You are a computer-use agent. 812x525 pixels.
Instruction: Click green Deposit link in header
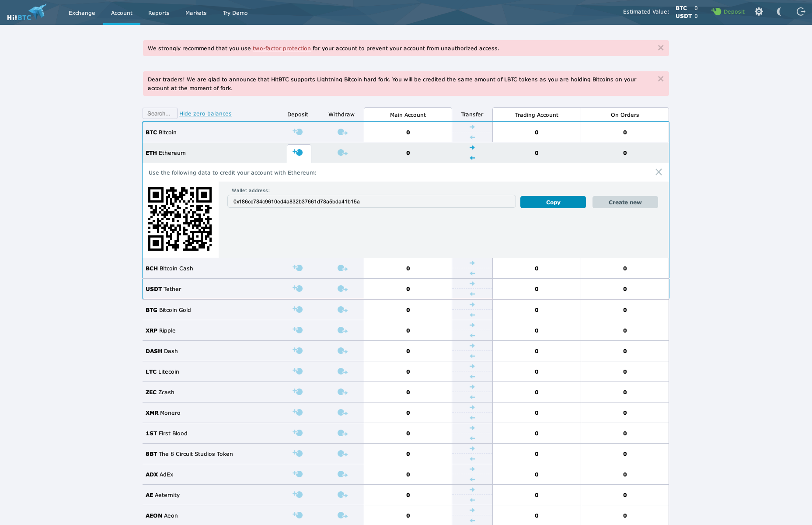[x=728, y=12]
